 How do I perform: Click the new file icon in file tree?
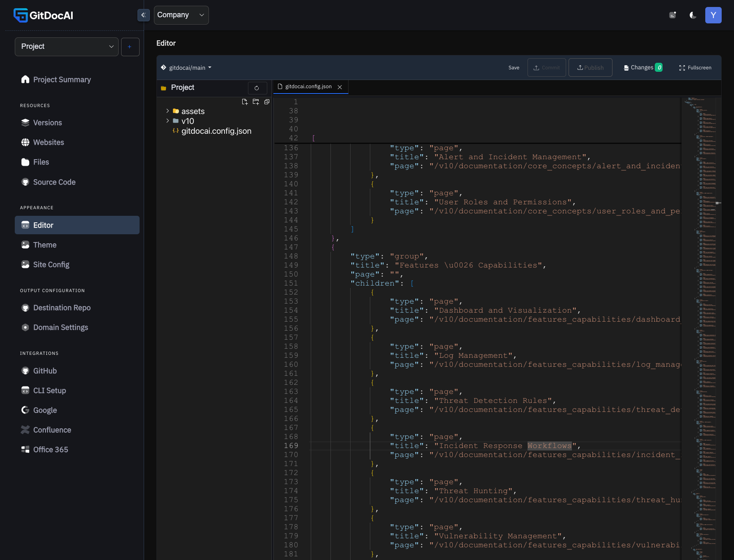pos(245,102)
